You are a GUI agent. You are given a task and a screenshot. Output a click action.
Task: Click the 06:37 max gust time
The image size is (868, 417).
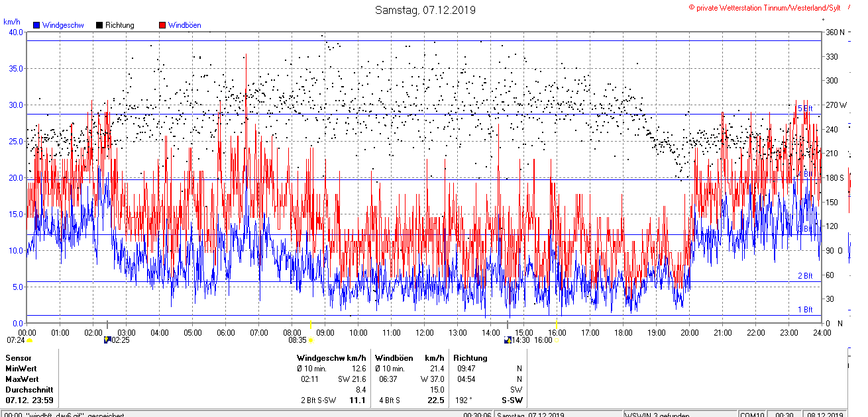click(388, 379)
